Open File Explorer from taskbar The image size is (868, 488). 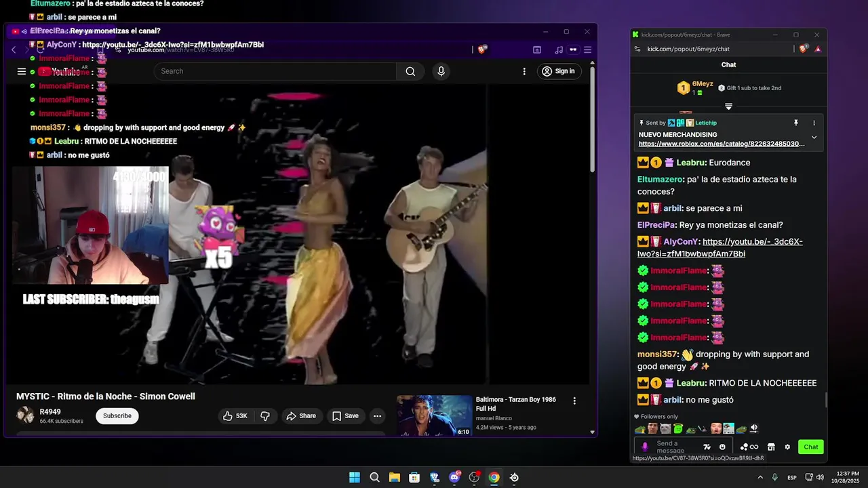point(395,477)
